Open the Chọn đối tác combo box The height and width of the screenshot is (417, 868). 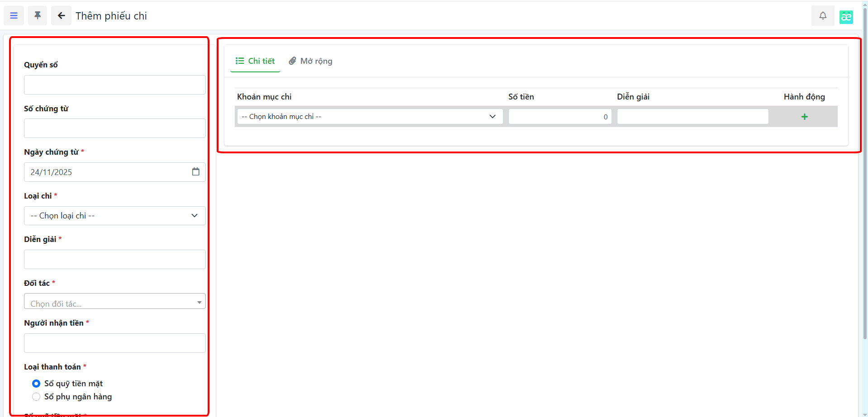coord(114,302)
